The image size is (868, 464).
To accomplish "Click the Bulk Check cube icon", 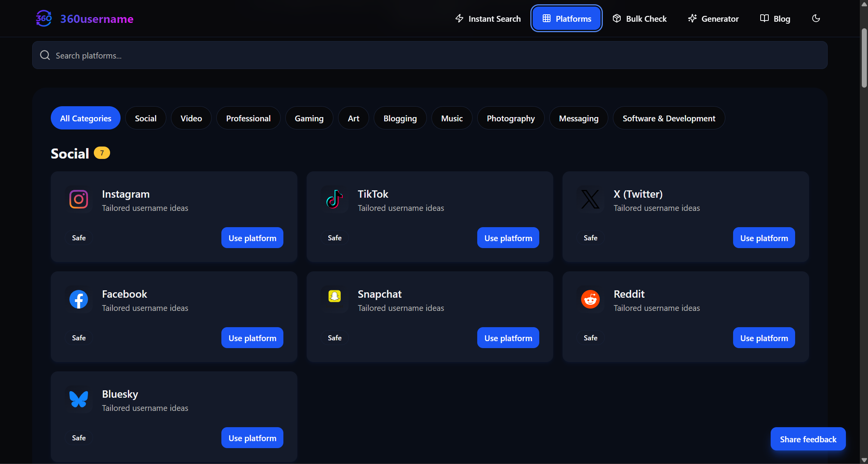I will click(616, 18).
